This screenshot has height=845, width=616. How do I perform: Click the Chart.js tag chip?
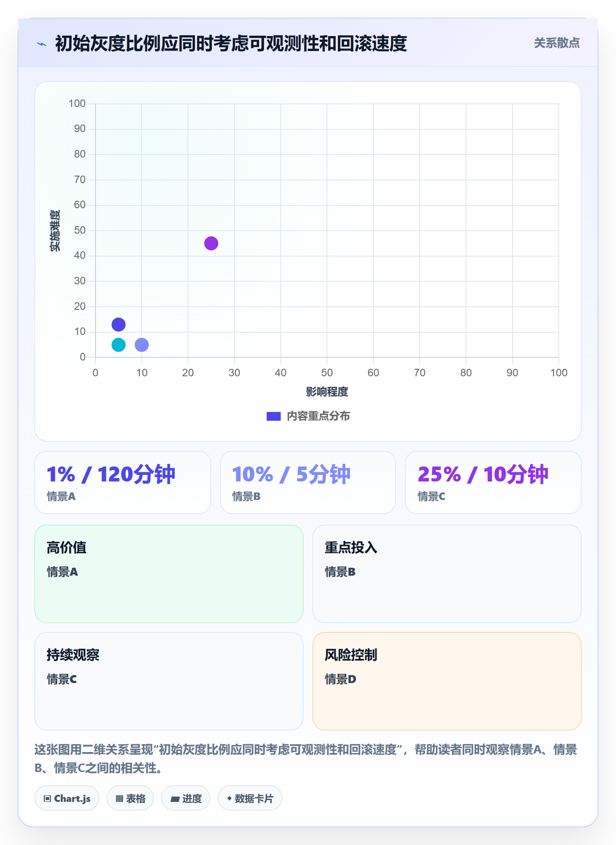(67, 798)
